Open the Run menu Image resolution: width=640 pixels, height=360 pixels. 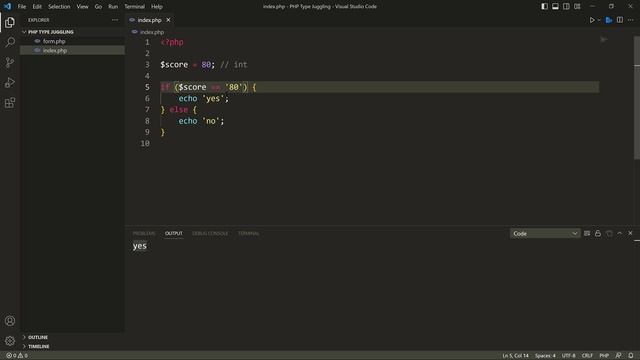click(x=113, y=7)
